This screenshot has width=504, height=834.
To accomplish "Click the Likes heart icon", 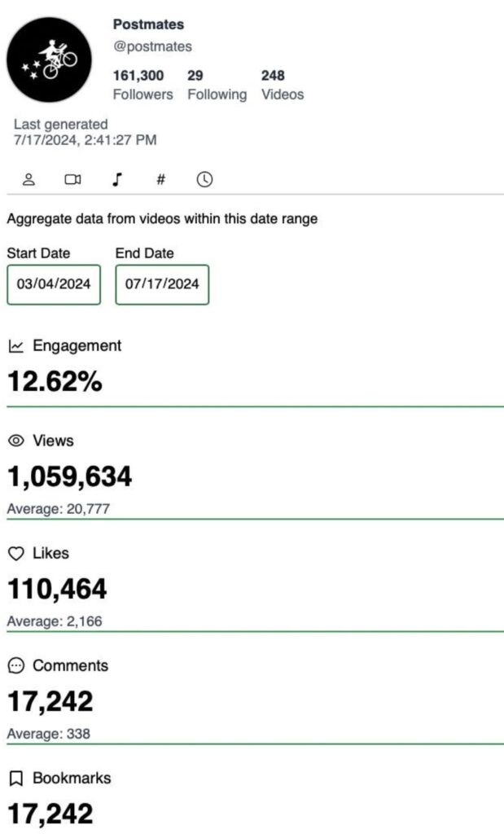I will click(16, 554).
